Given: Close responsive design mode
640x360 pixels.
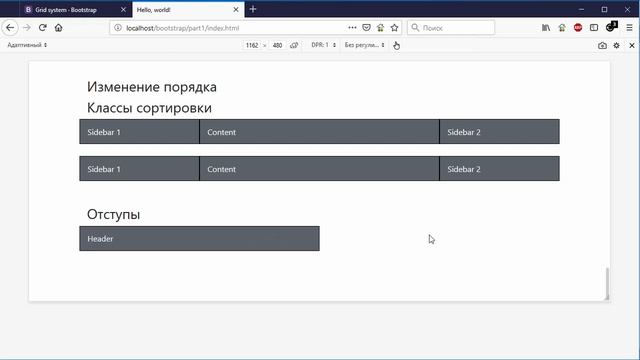Looking at the screenshot, I should pyautogui.click(x=632, y=45).
